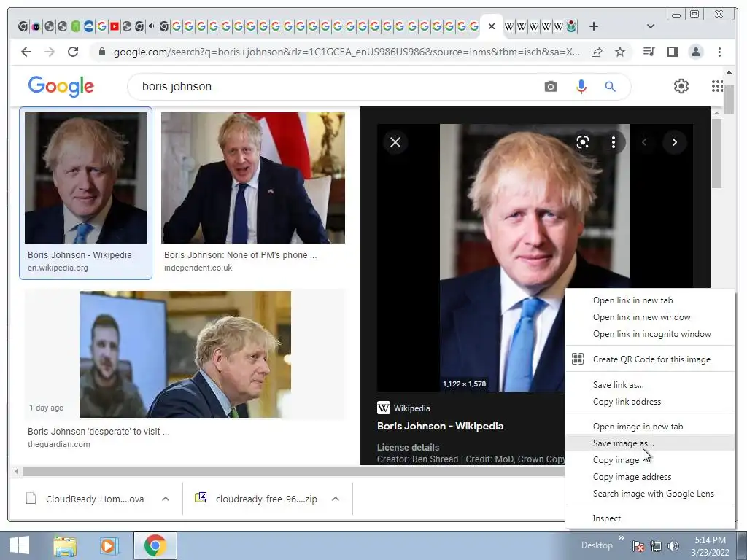This screenshot has width=747, height=560.
Task: Search by image using the camera icon
Action: [x=551, y=87]
